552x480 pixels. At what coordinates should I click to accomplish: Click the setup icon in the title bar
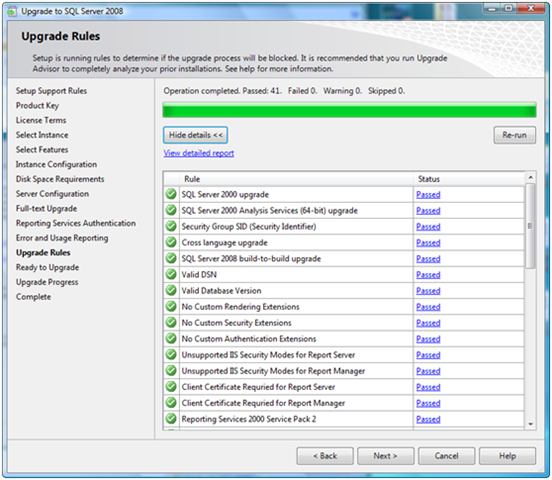(12, 12)
